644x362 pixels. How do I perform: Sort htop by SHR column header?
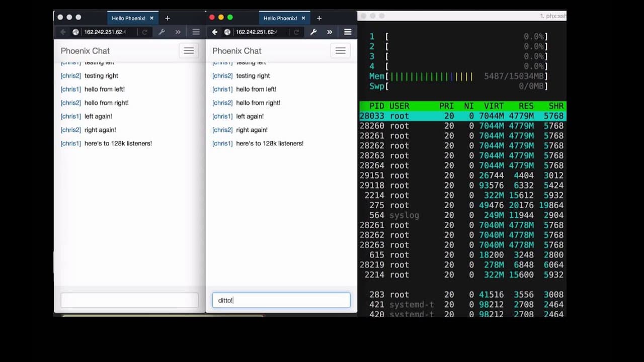[x=556, y=106]
